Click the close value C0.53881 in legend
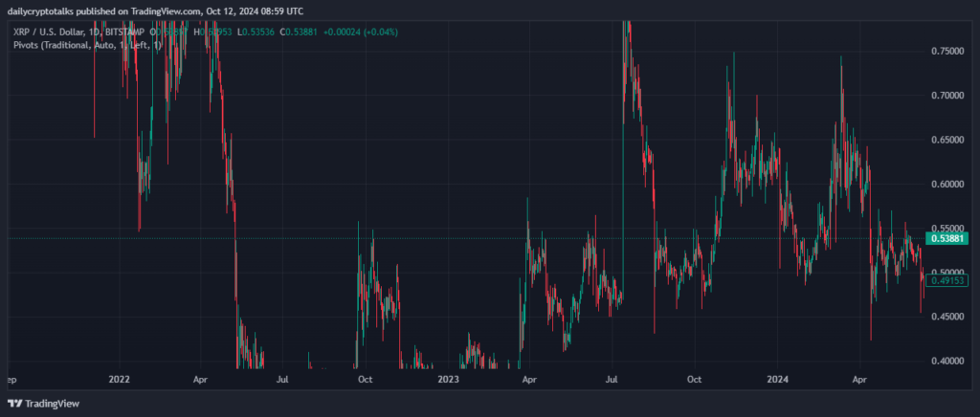 click(x=301, y=32)
